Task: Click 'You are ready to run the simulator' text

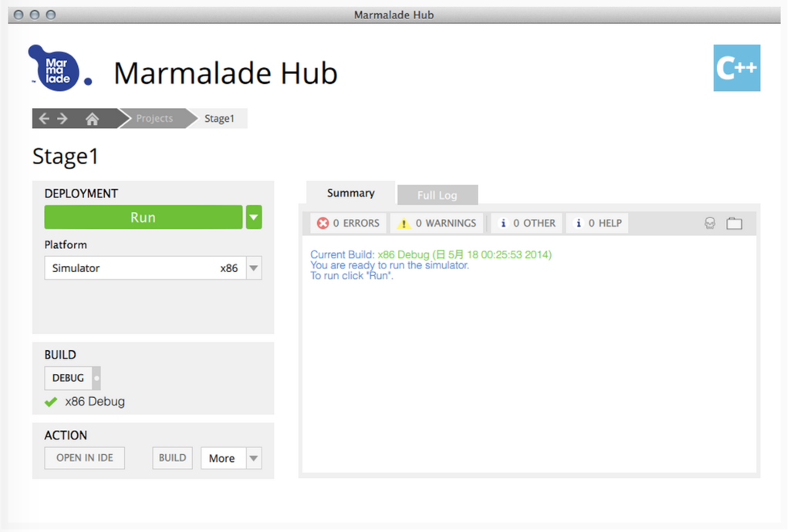Action: pyautogui.click(x=390, y=265)
